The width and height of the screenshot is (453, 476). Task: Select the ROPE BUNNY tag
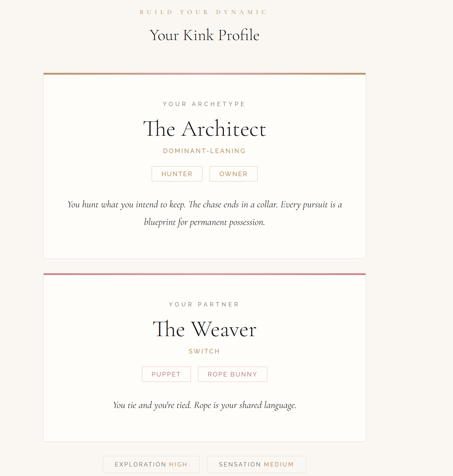point(232,374)
